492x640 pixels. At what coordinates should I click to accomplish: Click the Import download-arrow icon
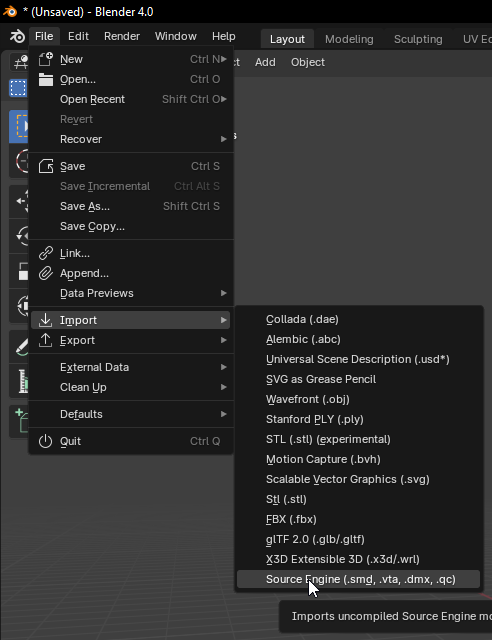click(46, 320)
